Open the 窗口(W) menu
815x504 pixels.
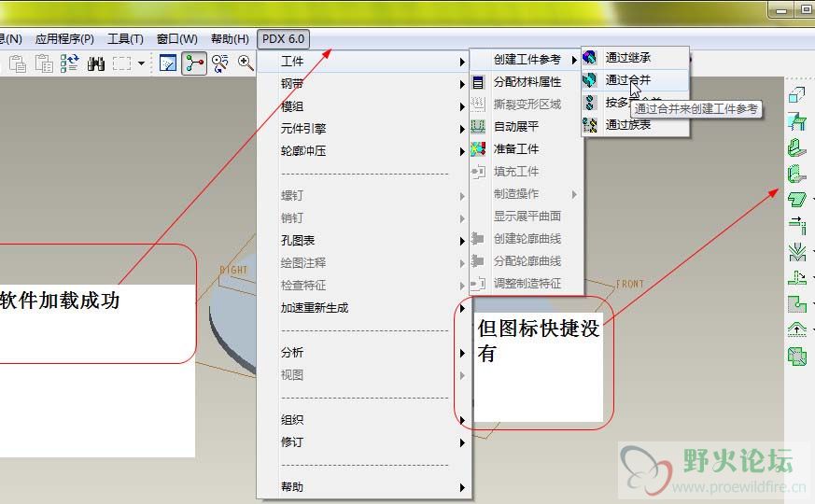176,39
